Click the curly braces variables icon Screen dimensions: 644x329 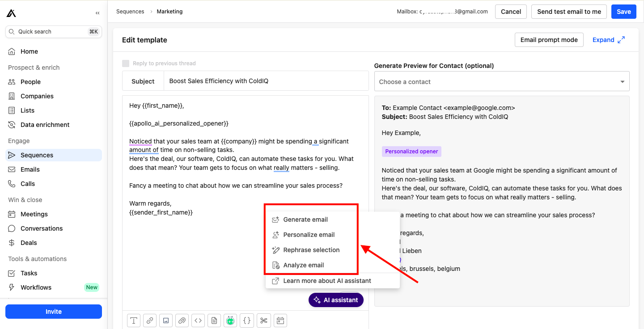pyautogui.click(x=247, y=321)
